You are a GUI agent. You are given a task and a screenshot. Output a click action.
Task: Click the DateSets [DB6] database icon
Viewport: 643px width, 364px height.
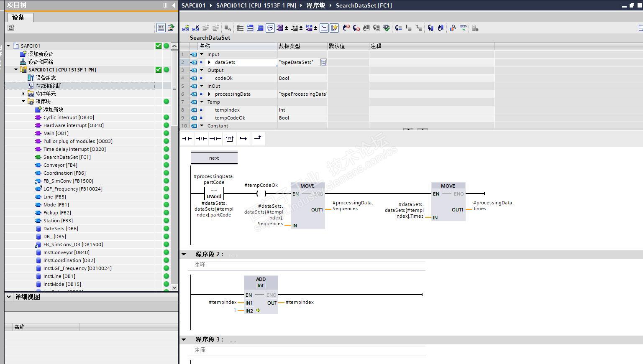click(x=38, y=229)
